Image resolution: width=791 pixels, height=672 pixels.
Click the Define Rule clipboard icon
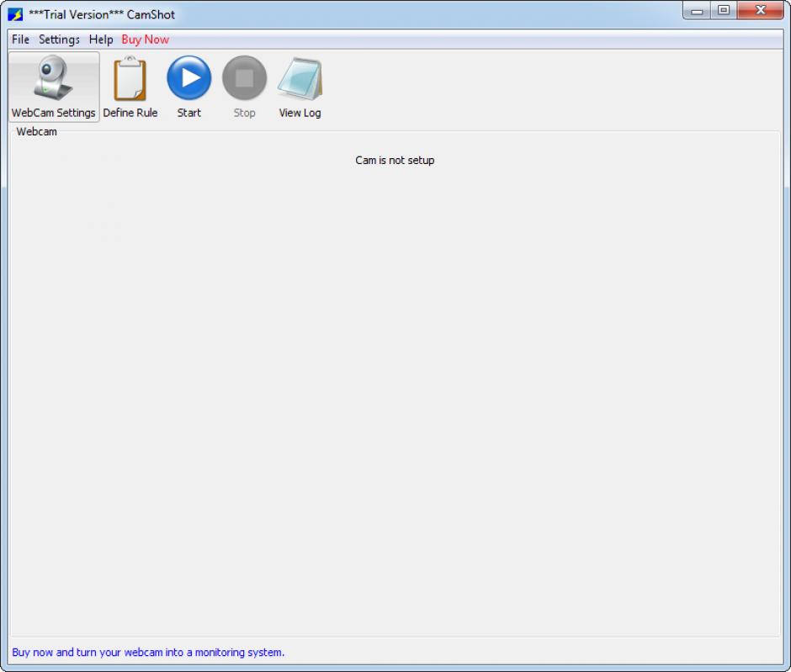tap(130, 79)
